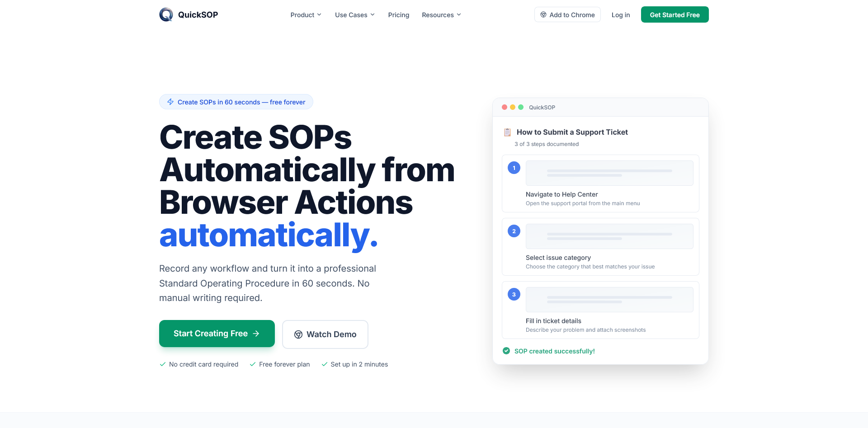Click the 'QuickSOP' title in the preview window bar
This screenshot has height=428, width=868.
pyautogui.click(x=542, y=107)
